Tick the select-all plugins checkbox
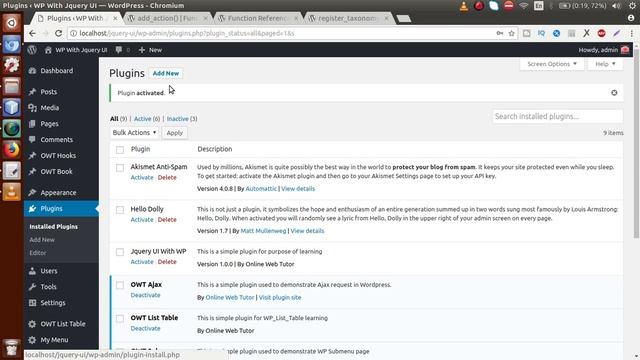The height and width of the screenshot is (360, 640). (120, 150)
